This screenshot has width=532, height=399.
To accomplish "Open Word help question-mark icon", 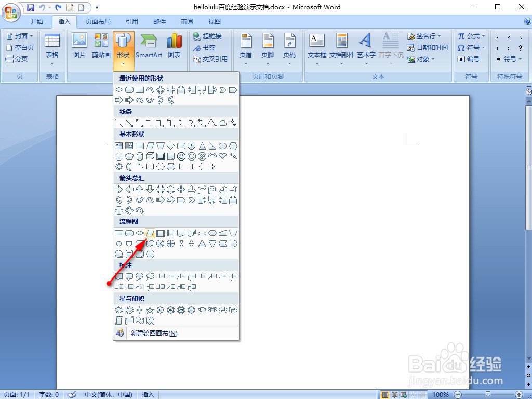I will (x=528, y=22).
